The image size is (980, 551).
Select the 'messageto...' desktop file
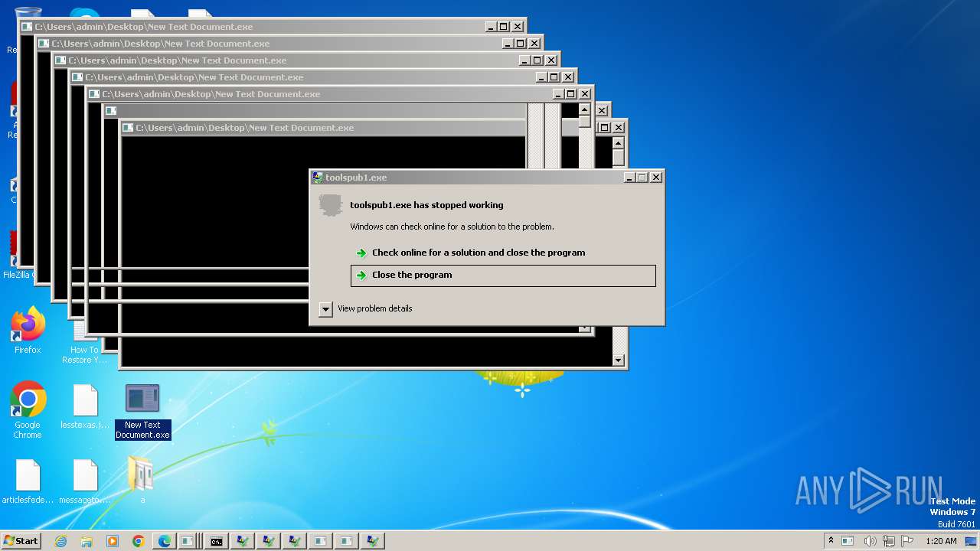click(x=85, y=482)
